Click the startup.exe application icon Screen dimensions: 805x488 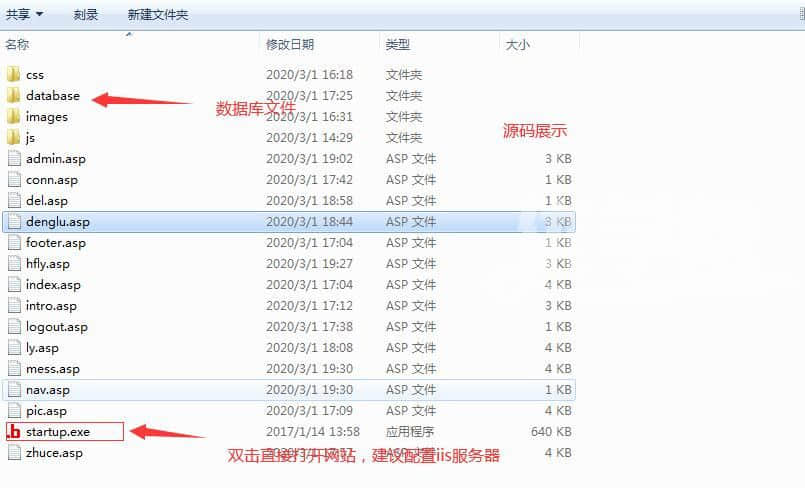[x=14, y=432]
